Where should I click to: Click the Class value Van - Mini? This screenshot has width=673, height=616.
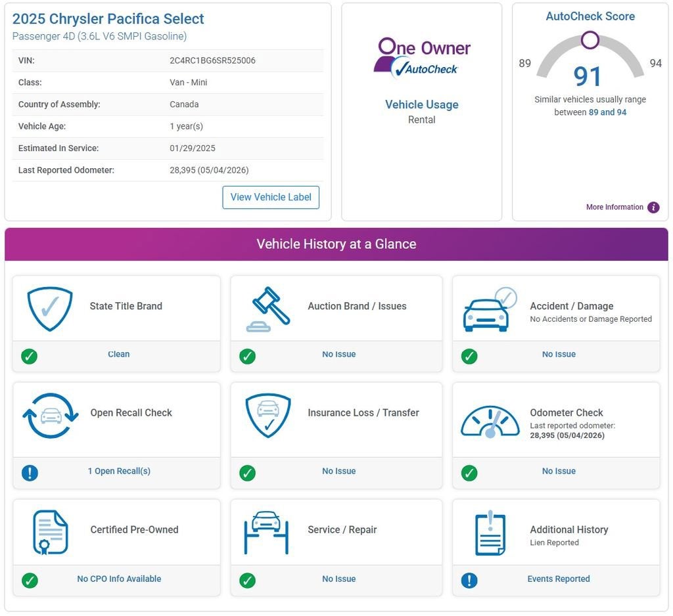tap(189, 82)
